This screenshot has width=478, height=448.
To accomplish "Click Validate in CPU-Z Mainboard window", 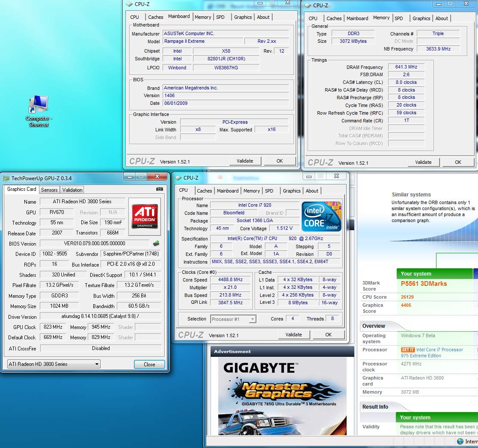I will [x=245, y=161].
